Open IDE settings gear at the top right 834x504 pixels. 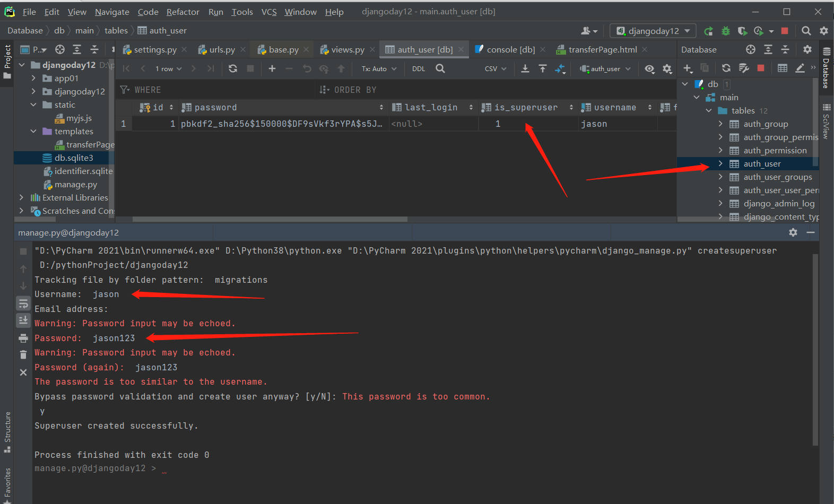[824, 31]
